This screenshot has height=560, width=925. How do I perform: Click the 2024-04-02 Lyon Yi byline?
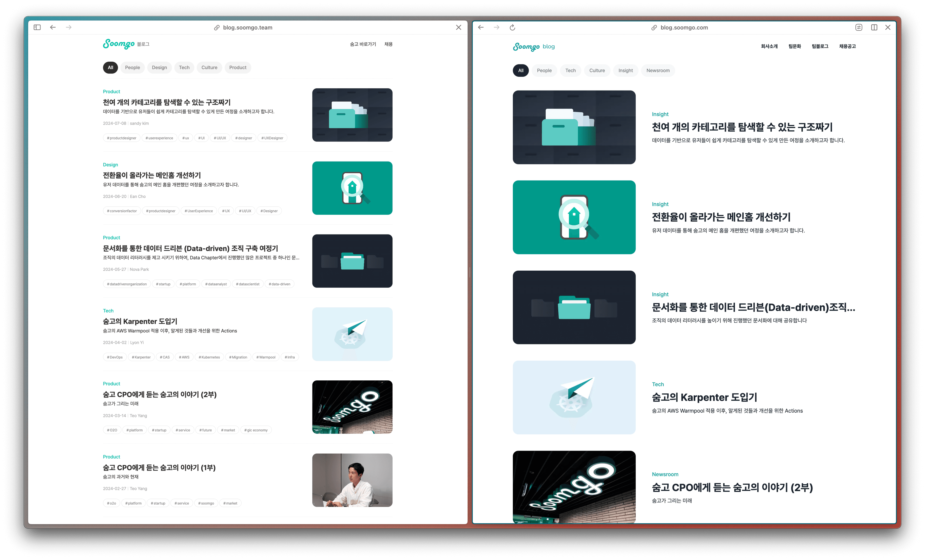pyautogui.click(x=123, y=343)
